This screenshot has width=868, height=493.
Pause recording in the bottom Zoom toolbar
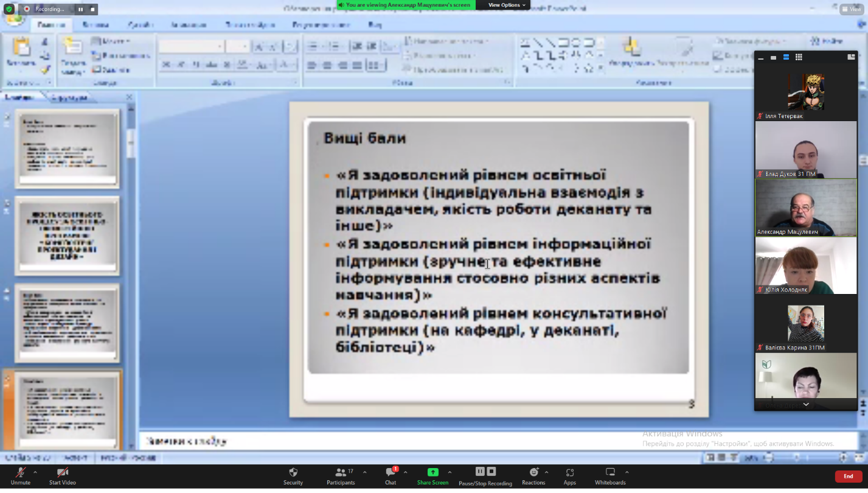(480, 472)
